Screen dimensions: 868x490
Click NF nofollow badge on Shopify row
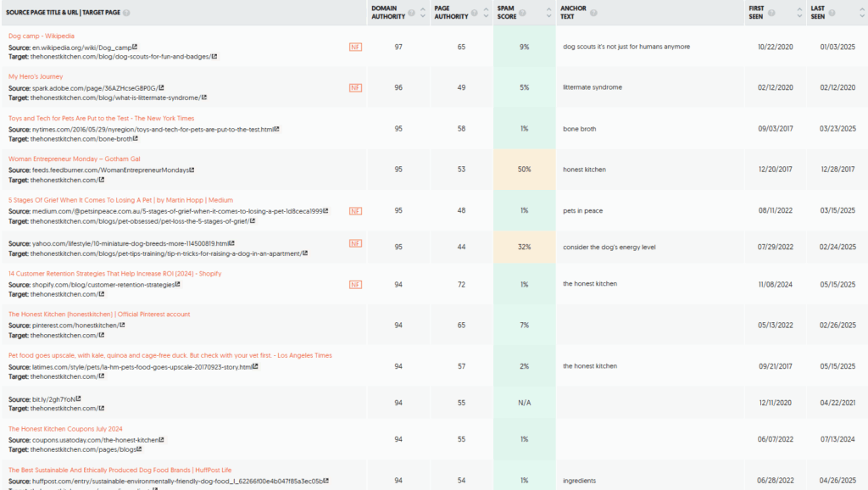click(x=355, y=285)
